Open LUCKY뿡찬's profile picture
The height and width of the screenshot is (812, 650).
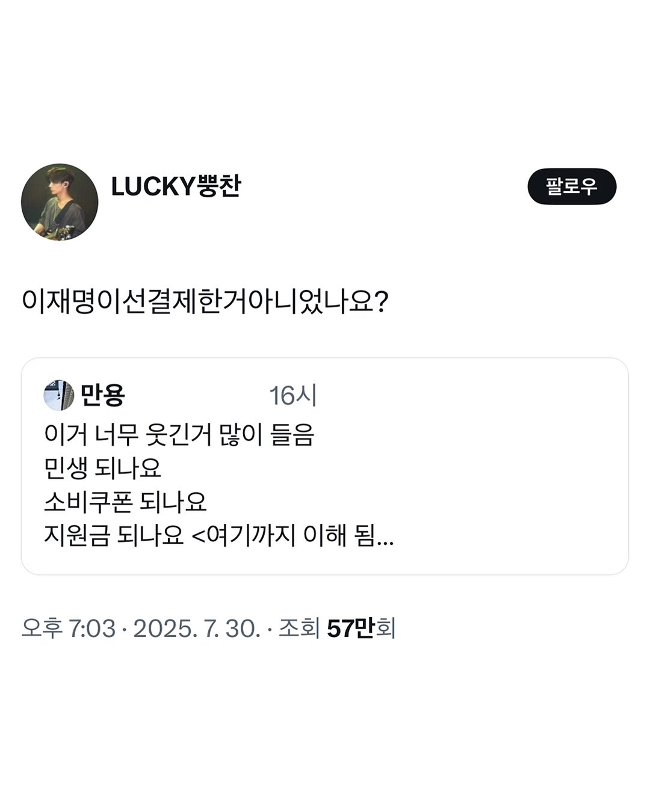point(60,202)
